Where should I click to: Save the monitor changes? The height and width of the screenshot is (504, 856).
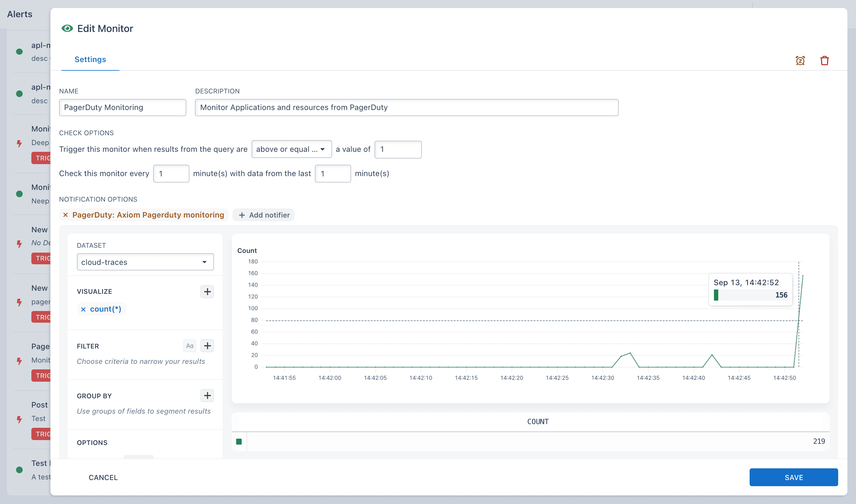tap(794, 477)
